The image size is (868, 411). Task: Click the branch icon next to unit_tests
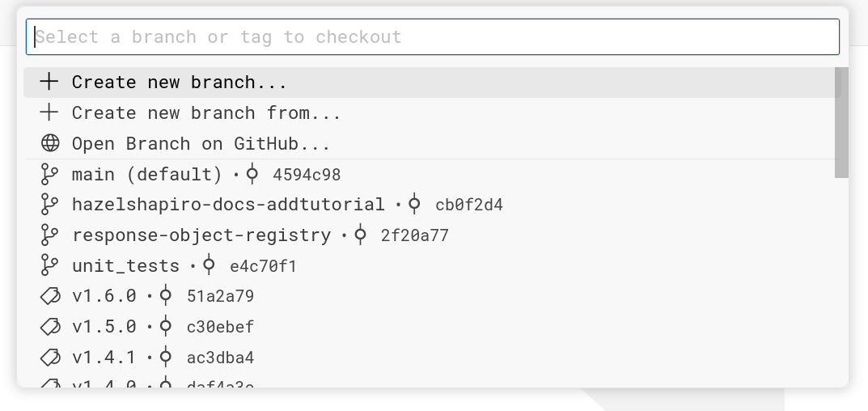[x=50, y=266]
